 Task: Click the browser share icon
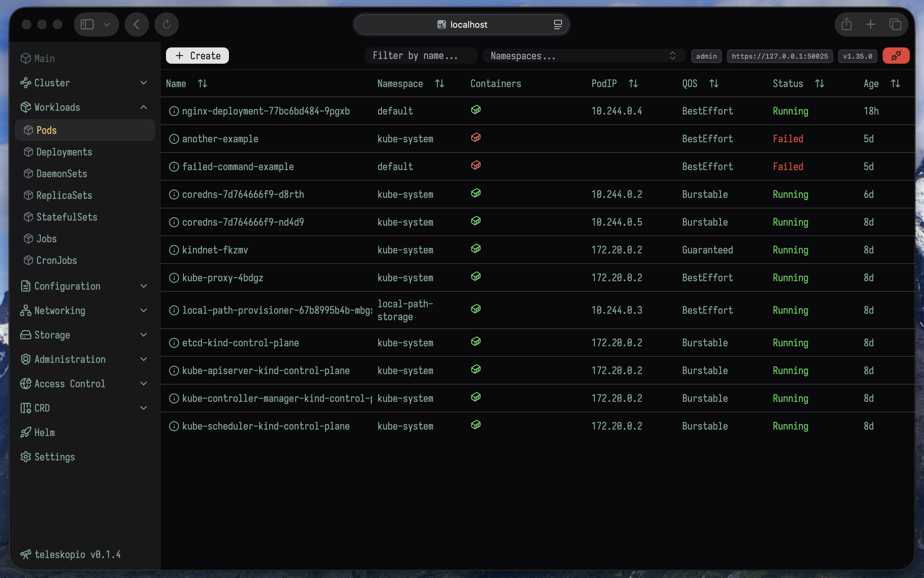[846, 24]
